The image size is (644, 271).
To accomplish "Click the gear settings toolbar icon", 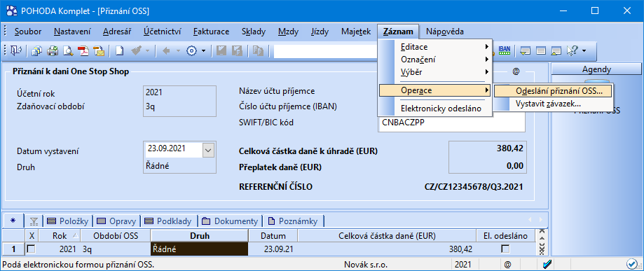I will pyautogui.click(x=191, y=51).
